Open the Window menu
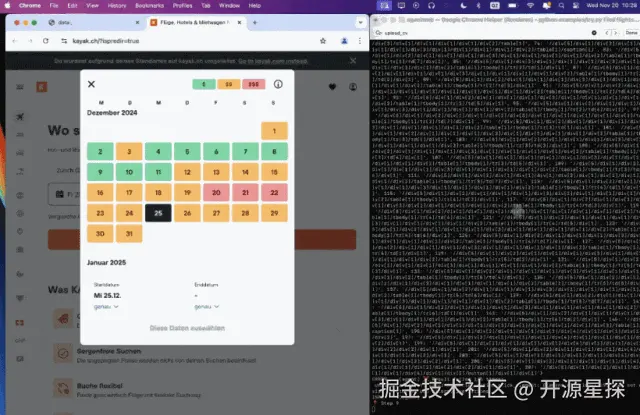Screen dimensions: 640x415 pos(229,5)
